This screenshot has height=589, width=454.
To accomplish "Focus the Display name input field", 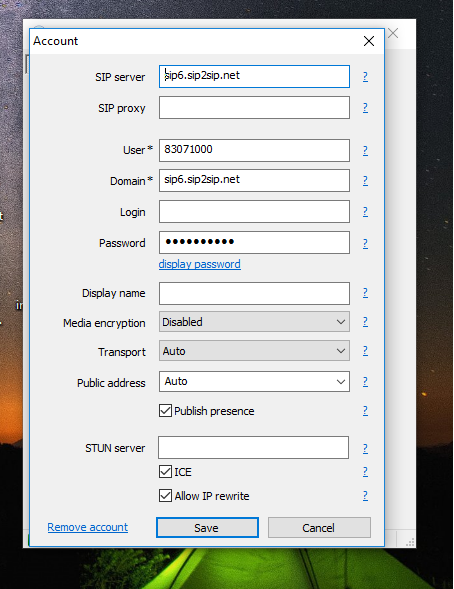I will (x=254, y=293).
